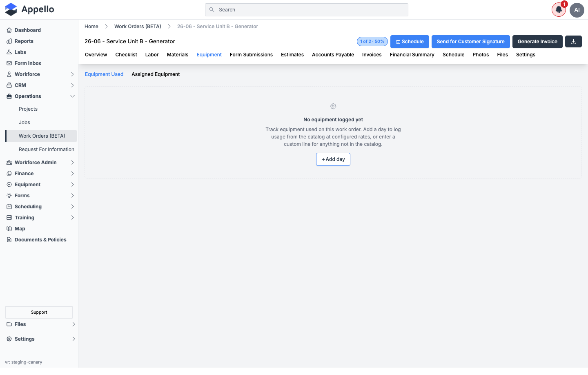Viewport: 588px width, 375px height.
Task: Click the CRM sidebar icon
Action: tap(9, 85)
